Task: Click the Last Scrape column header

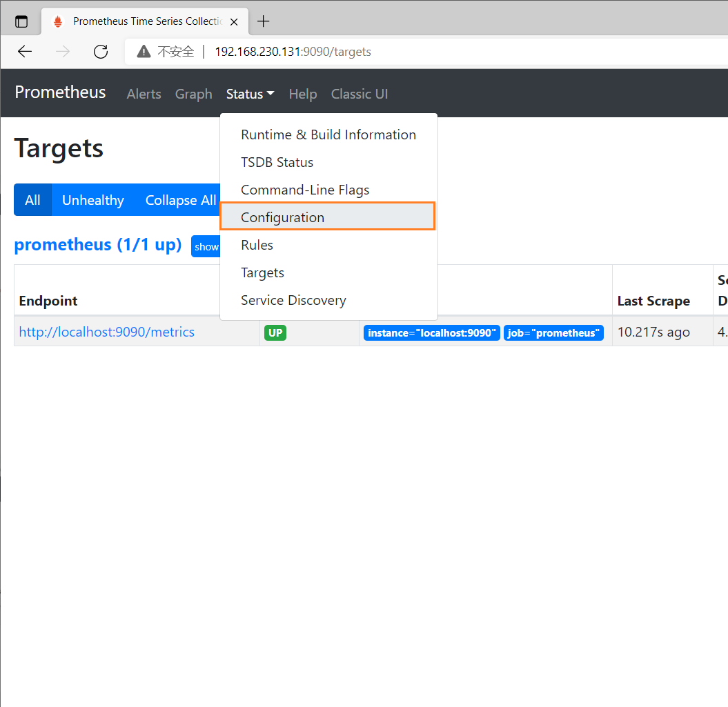Action: (x=653, y=301)
